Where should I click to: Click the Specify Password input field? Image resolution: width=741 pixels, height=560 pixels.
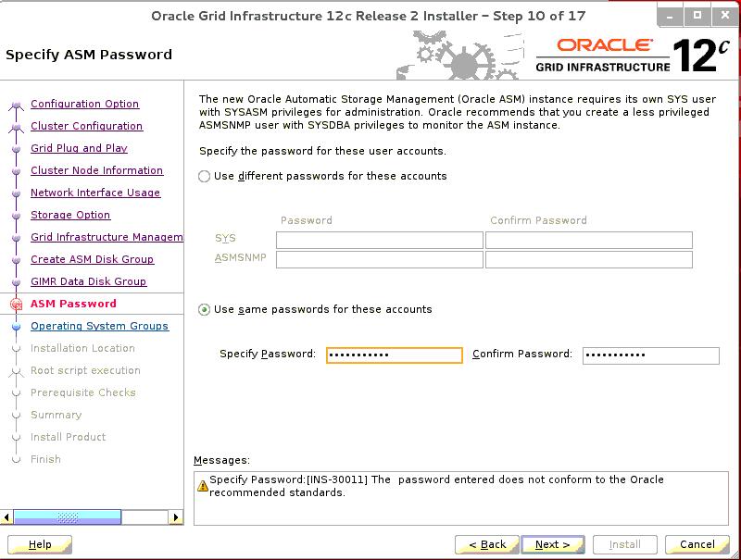pos(395,355)
